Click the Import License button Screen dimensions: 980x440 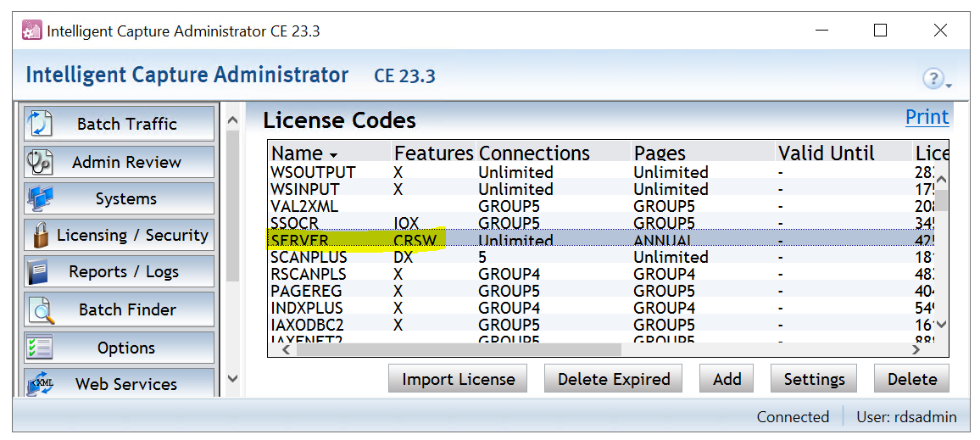458,379
